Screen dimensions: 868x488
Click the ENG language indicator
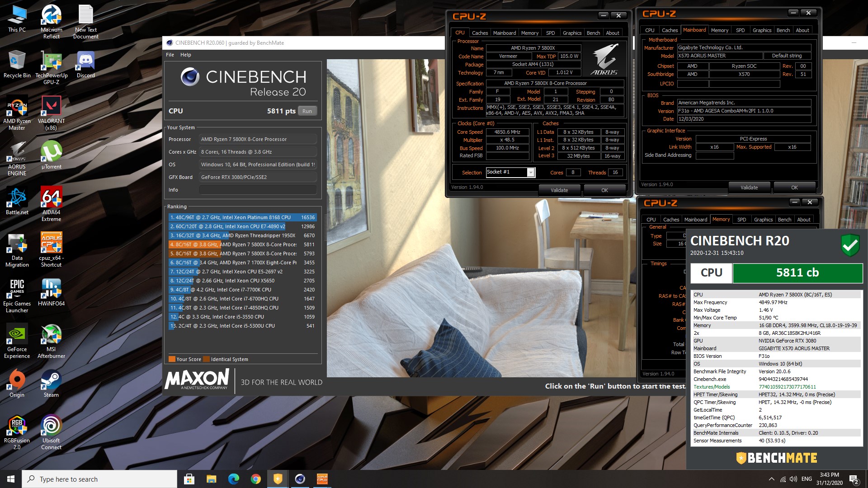coord(807,479)
